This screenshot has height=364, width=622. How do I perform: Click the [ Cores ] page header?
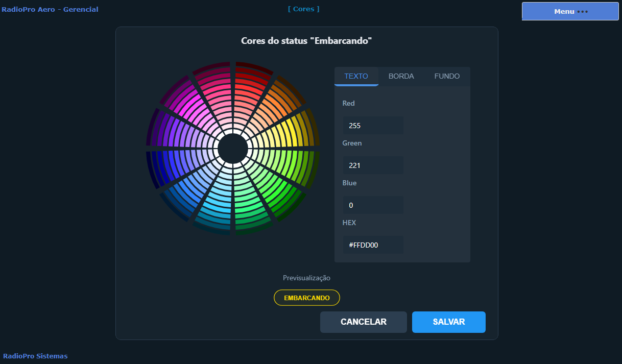point(303,9)
